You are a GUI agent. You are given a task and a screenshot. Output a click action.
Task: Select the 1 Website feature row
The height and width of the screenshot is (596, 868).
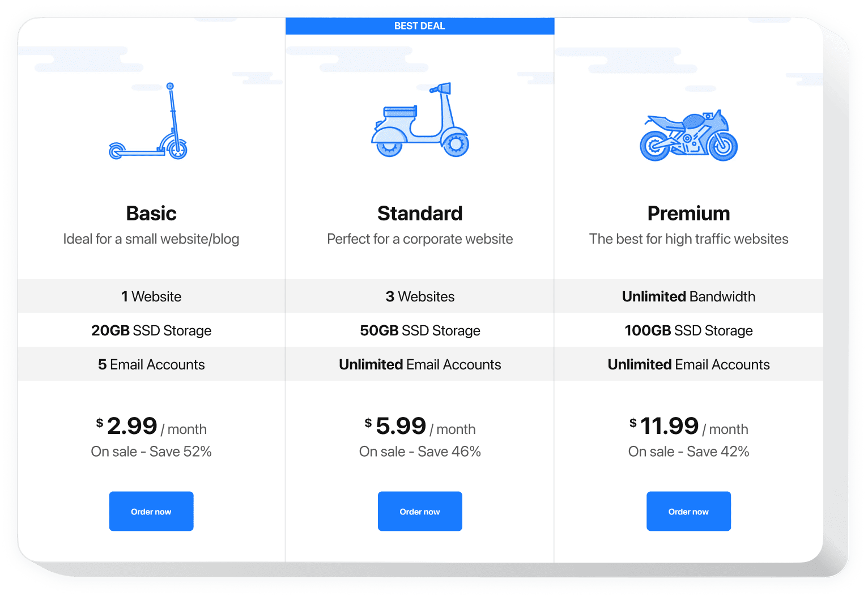151,296
